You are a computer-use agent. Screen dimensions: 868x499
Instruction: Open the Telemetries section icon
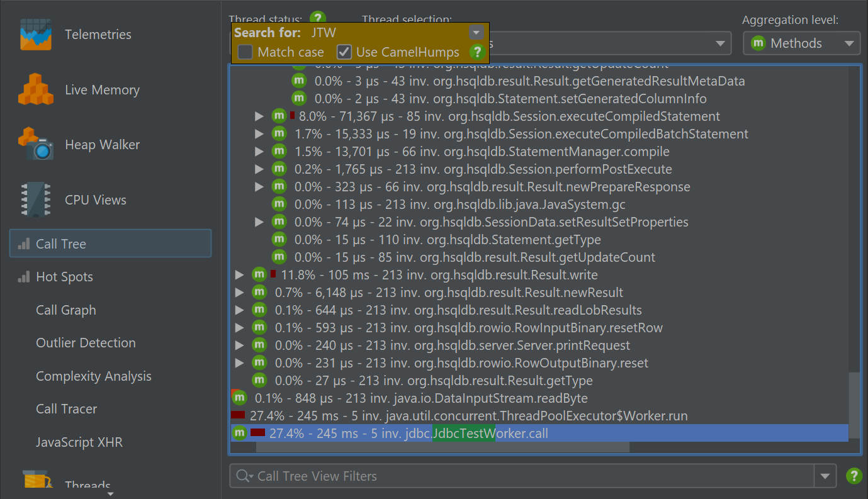pos(35,35)
